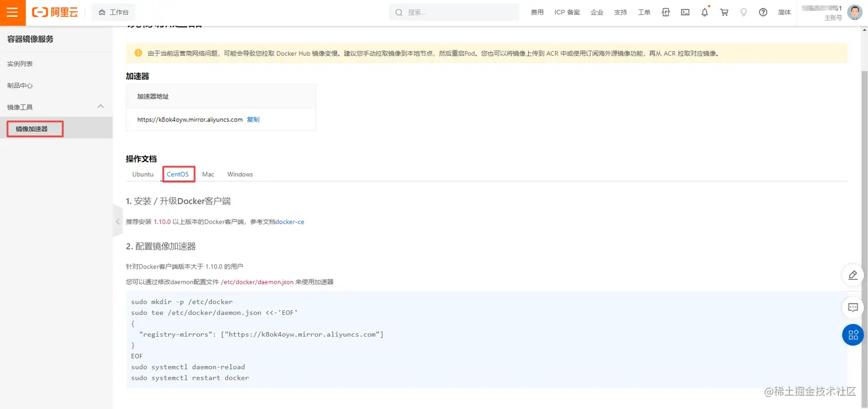The image size is (868, 409).
Task: Click the /etc/docker/daemon.json path text
Action: pyautogui.click(x=257, y=282)
